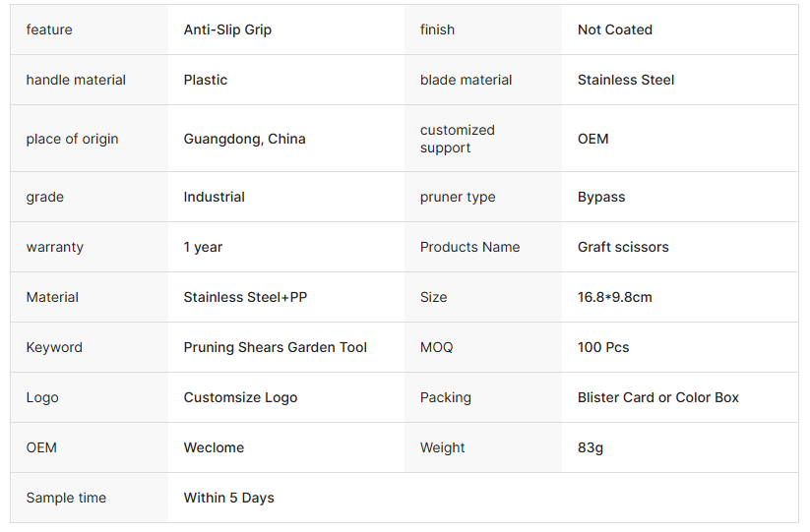Click the "customized support" label
Viewport: 810px width, 532px height.
coord(458,139)
